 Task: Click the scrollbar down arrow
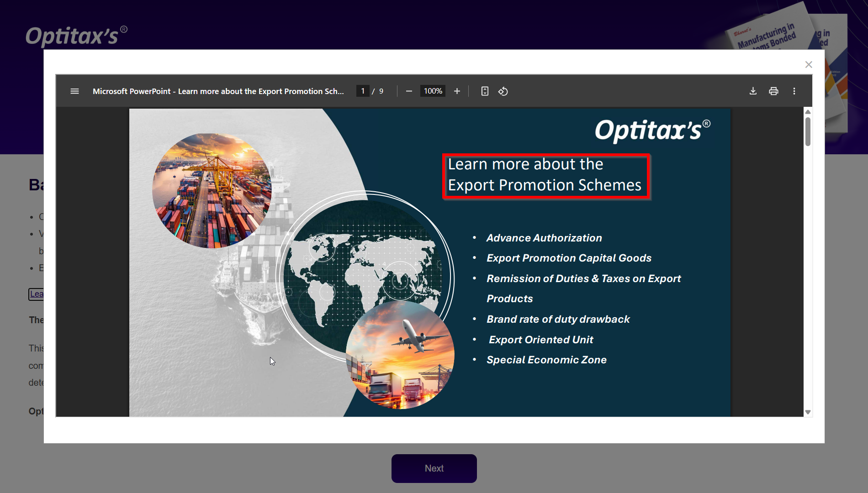pos(808,411)
